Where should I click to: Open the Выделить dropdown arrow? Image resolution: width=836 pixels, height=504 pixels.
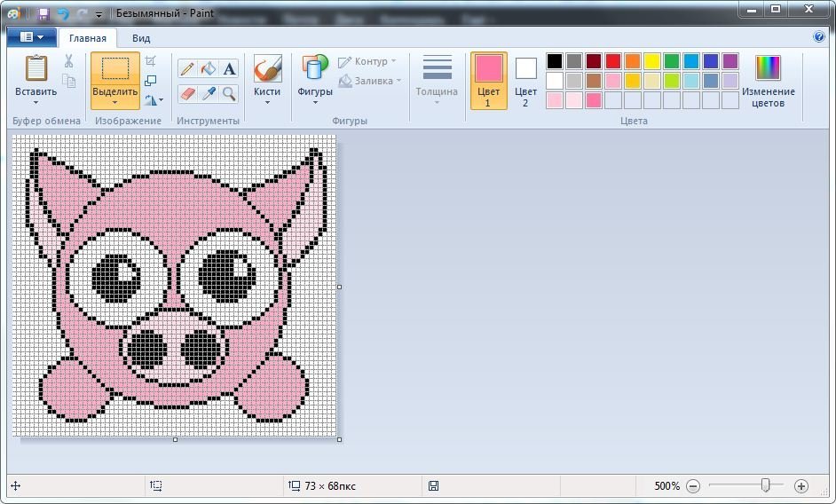114,103
